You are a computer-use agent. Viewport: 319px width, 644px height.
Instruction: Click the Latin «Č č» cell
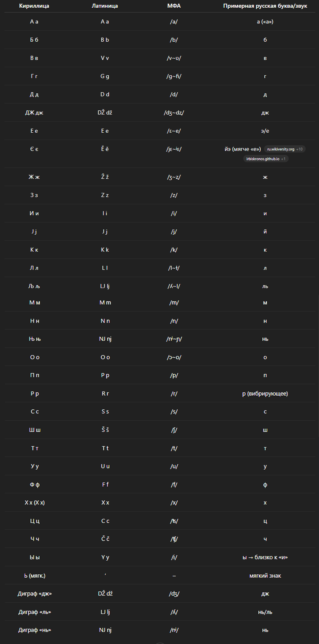click(x=105, y=539)
